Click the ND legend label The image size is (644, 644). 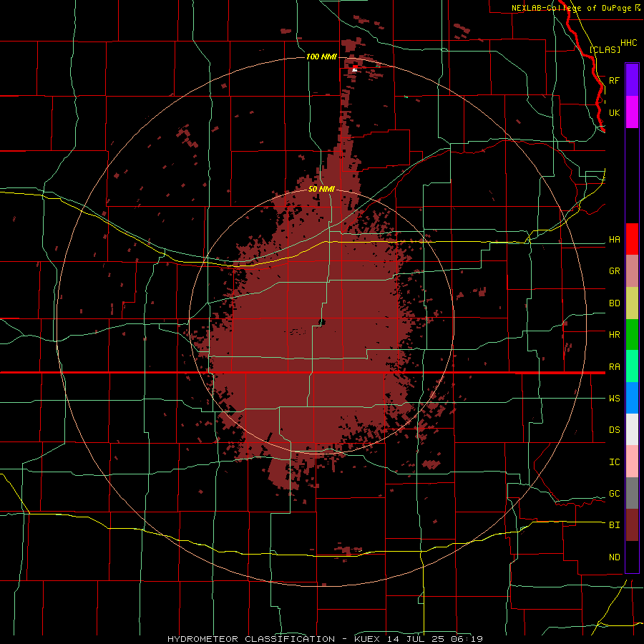tap(615, 557)
